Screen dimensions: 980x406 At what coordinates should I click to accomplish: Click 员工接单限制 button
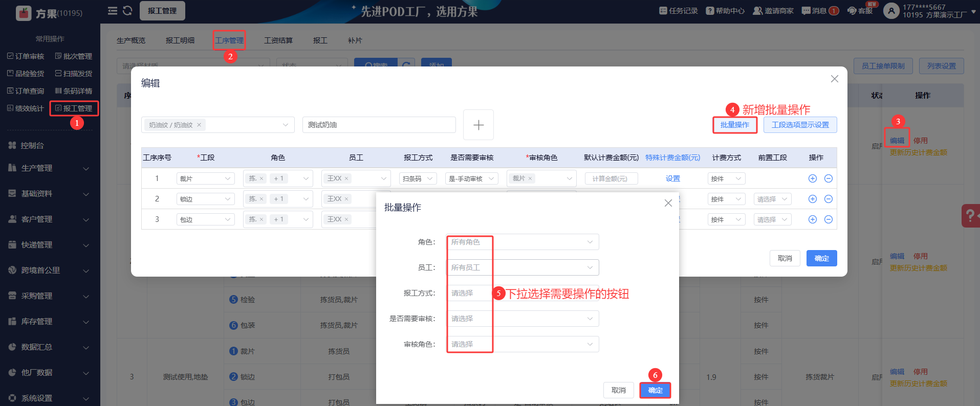click(x=883, y=66)
